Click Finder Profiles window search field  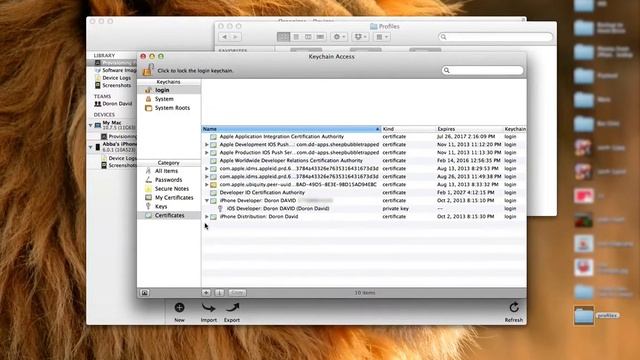496,37
